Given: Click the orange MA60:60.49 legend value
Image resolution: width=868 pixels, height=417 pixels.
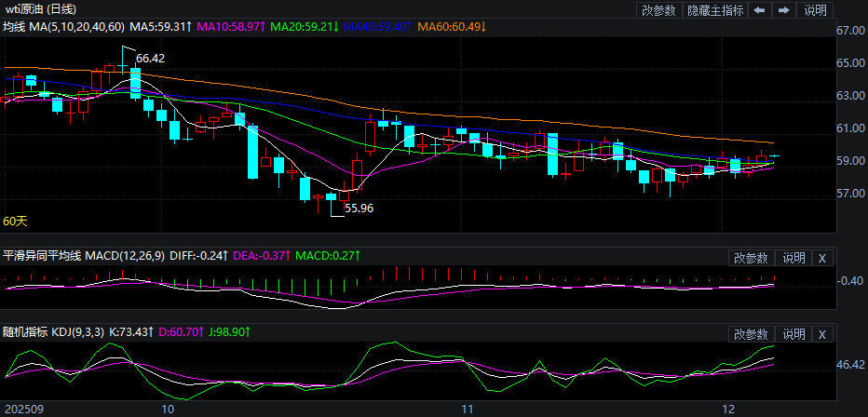Looking at the screenshot, I should click(x=452, y=27).
